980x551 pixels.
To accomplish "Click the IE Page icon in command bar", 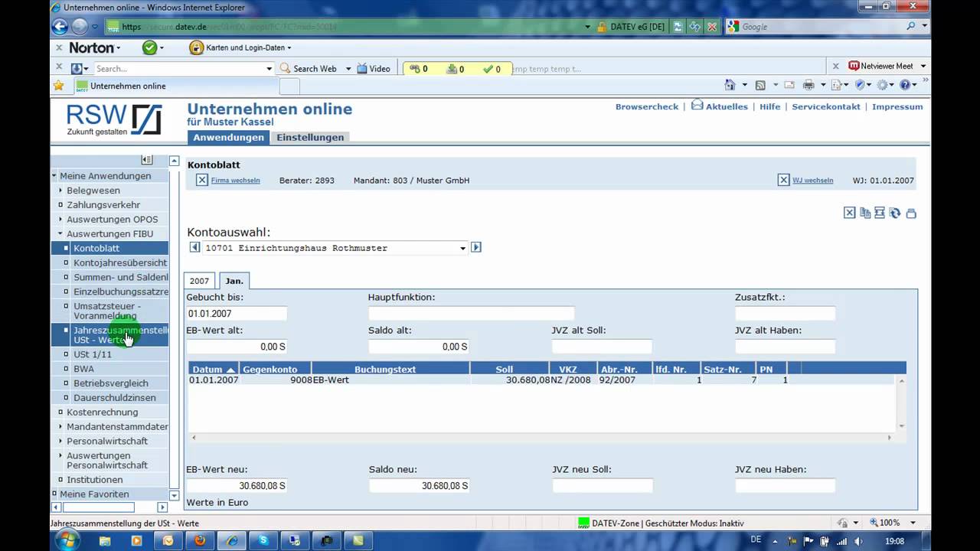I will (837, 85).
